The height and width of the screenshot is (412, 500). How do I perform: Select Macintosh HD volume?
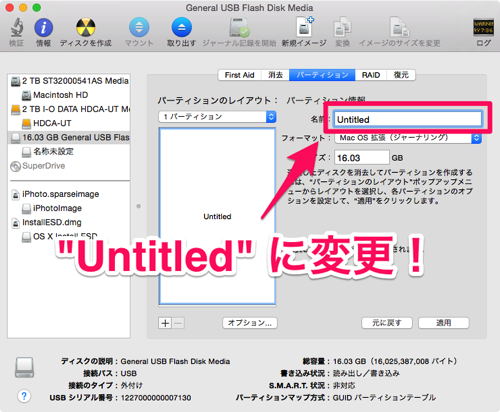pos(69,95)
